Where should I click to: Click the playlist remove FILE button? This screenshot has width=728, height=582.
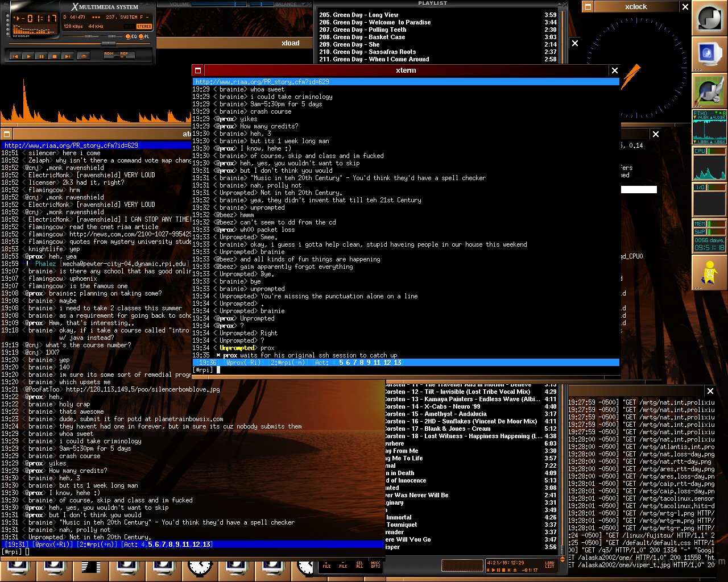(344, 564)
